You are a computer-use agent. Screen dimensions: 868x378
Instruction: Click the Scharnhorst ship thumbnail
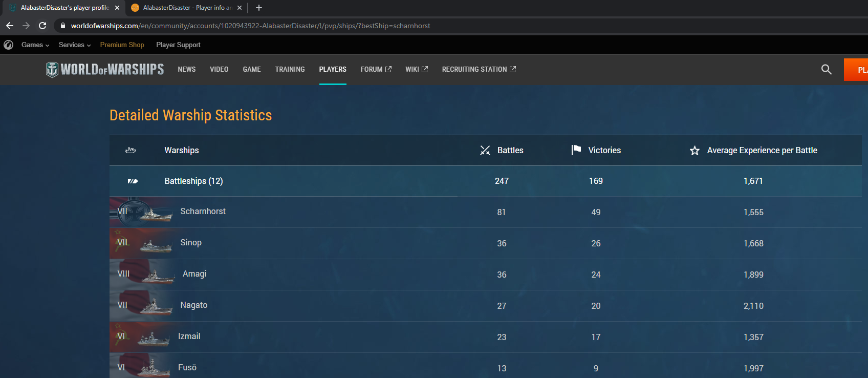142,212
